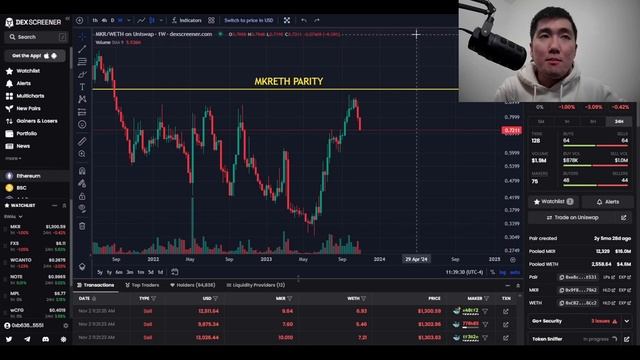Select the candlestick chart style

pyautogui.click(x=152, y=20)
